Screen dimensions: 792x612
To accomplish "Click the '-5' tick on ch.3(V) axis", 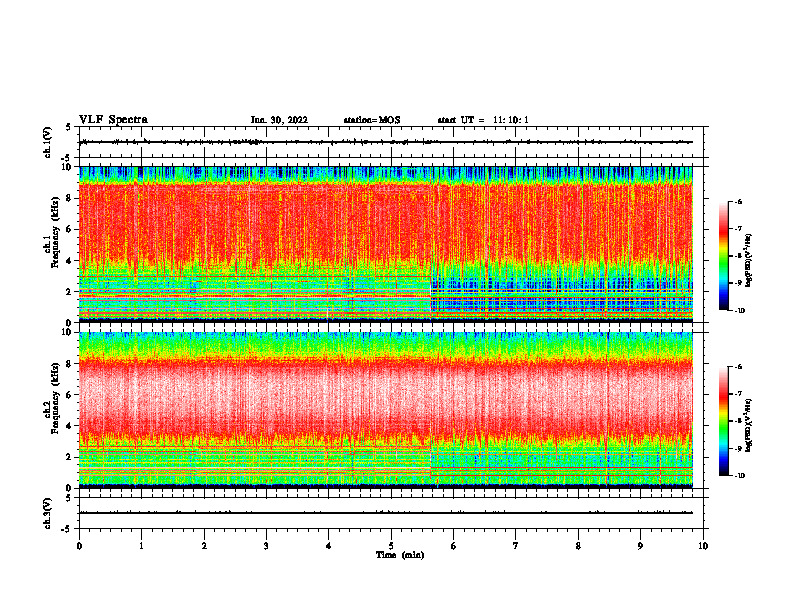I will (67, 529).
